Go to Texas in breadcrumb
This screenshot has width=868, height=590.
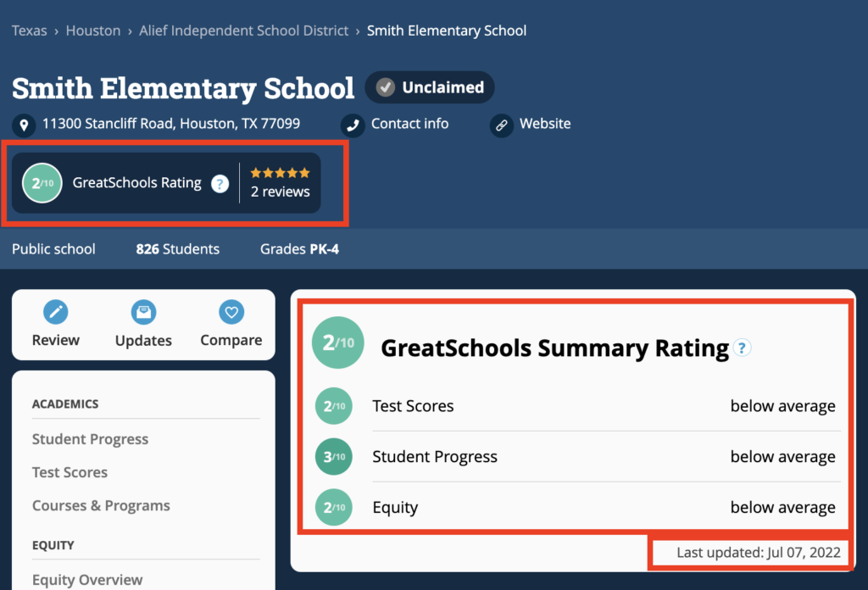[x=30, y=31]
